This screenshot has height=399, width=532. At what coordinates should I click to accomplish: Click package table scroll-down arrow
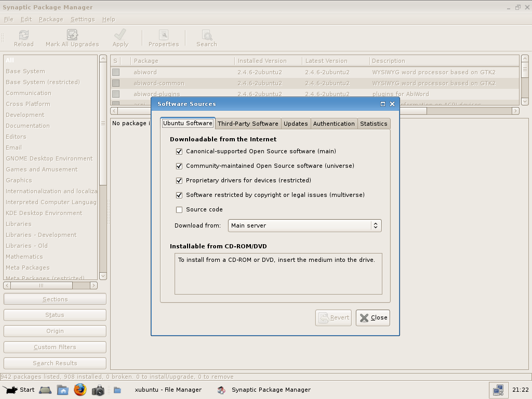coord(525,101)
